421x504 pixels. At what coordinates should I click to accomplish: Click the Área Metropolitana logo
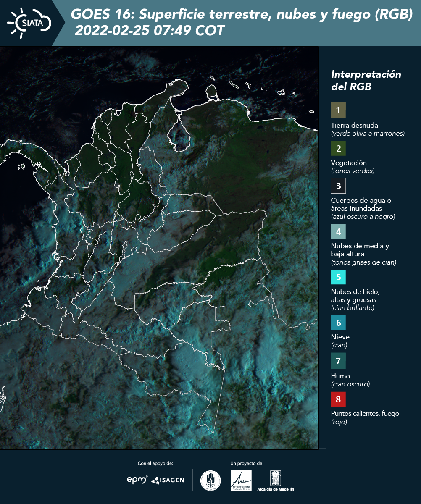(242, 480)
